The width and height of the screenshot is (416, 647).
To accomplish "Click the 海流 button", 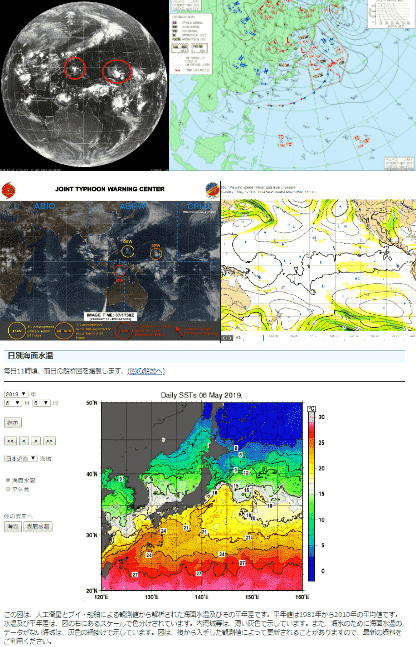I will coord(12,527).
